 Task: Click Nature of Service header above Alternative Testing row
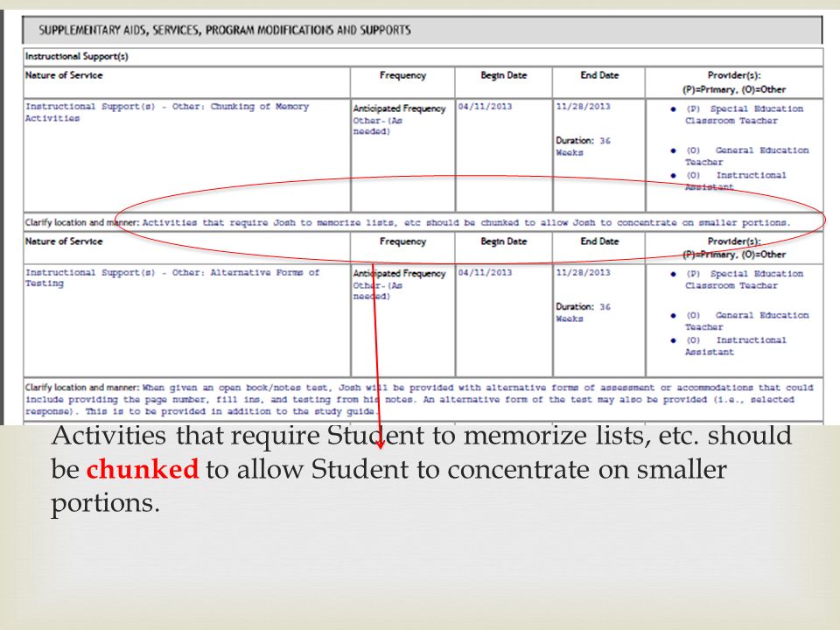coord(64,241)
